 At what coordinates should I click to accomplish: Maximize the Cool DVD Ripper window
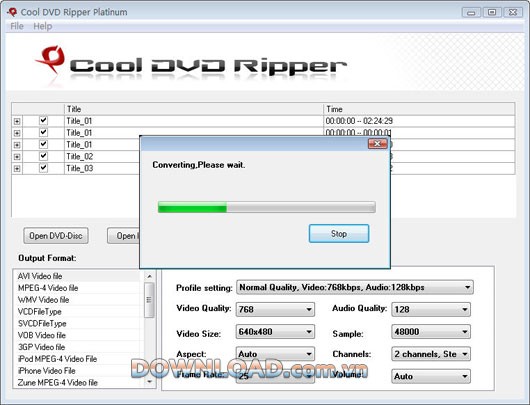pos(492,13)
